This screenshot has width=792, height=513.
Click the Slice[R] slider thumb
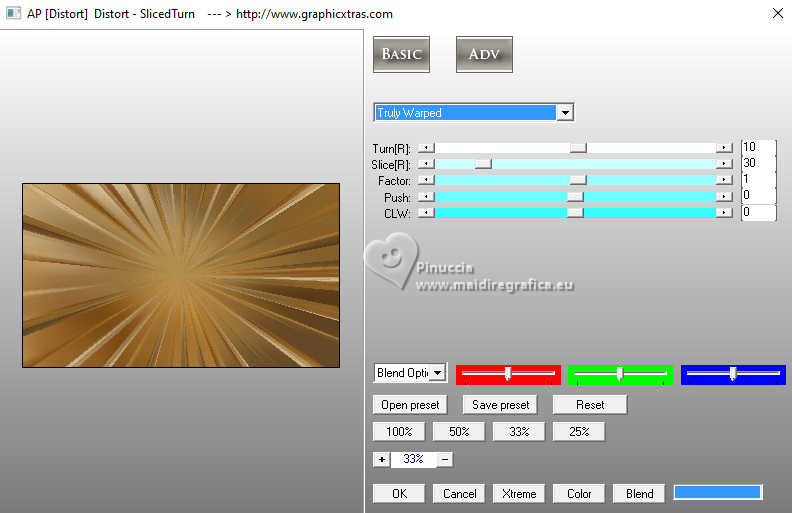[483, 164]
